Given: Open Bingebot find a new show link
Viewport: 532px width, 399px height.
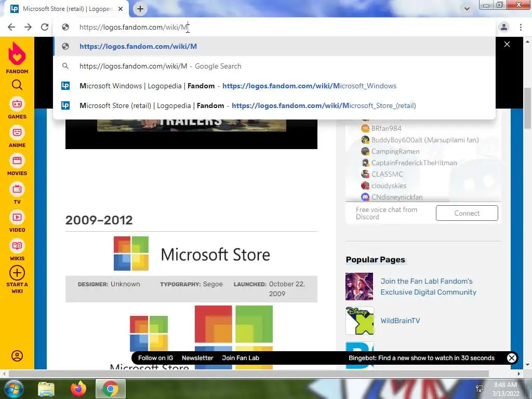Looking at the screenshot, I should tap(421, 358).
